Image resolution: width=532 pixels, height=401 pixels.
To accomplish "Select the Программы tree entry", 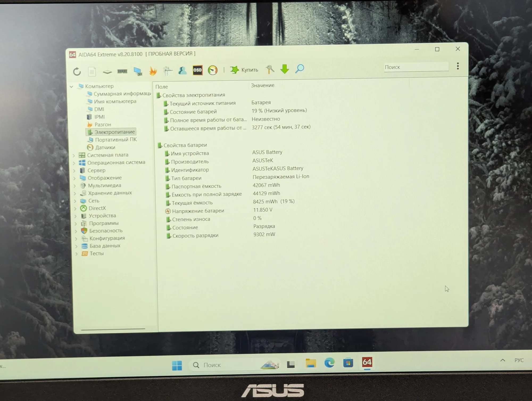I will click(100, 223).
